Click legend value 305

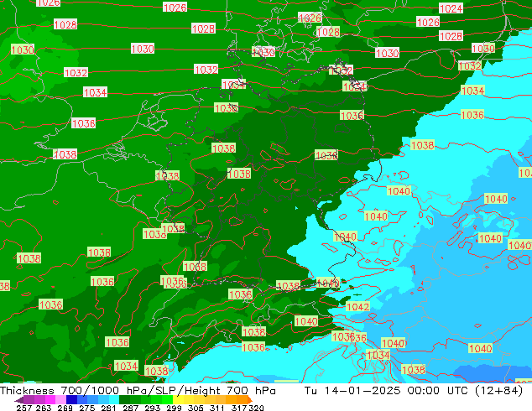[x=195, y=408]
